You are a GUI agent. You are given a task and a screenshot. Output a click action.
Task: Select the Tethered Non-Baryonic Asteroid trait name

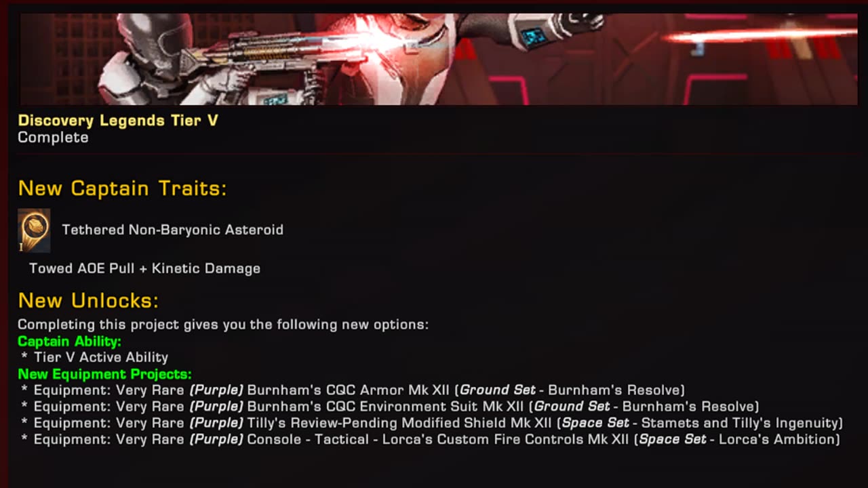click(173, 230)
